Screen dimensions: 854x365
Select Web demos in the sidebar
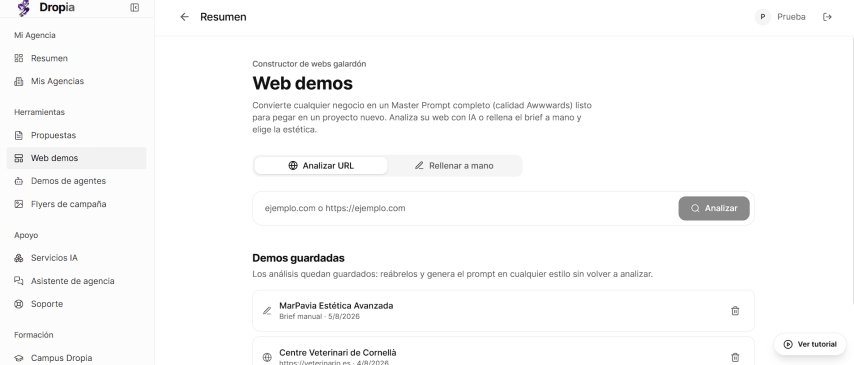pyautogui.click(x=76, y=158)
